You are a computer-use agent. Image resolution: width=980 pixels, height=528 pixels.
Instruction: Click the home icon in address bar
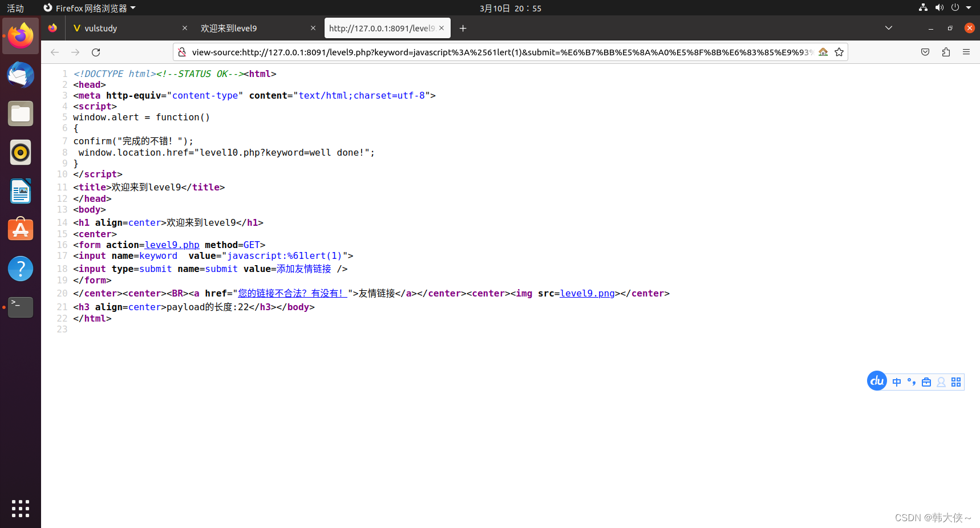[x=823, y=52]
